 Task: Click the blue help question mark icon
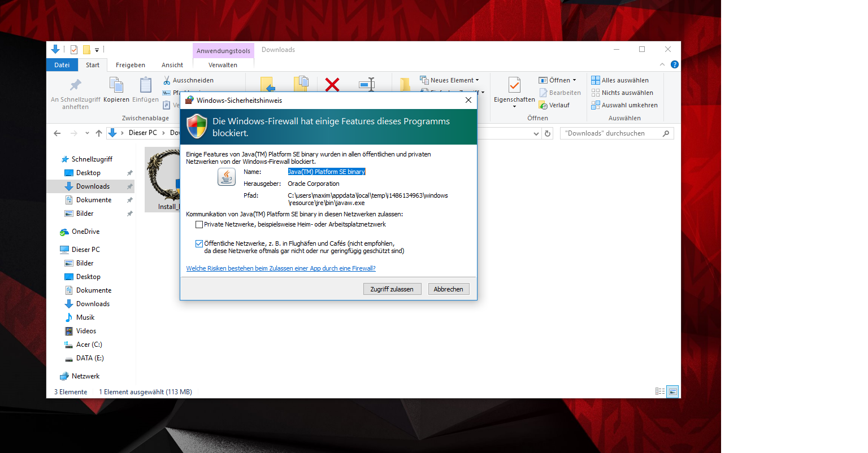[674, 64]
